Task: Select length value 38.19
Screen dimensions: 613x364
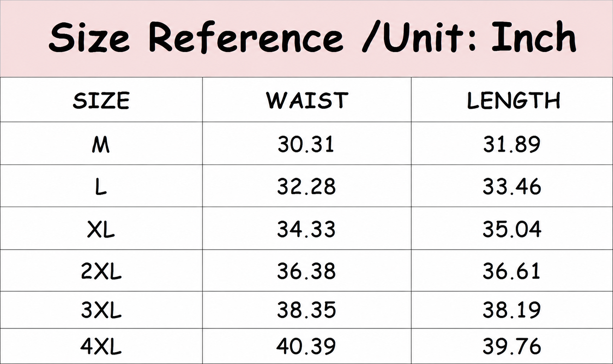Action: [512, 310]
